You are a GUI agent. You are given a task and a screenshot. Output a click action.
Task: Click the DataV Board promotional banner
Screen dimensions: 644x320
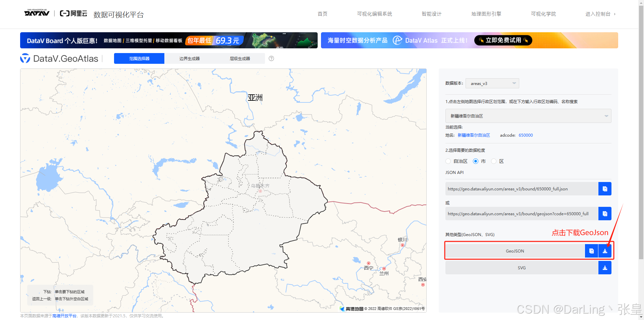point(168,40)
